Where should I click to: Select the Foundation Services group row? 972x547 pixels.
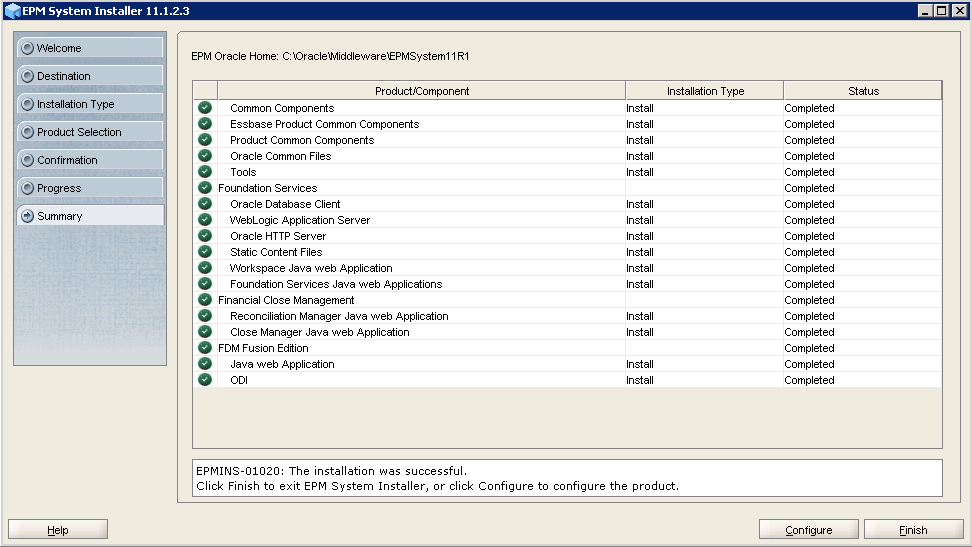267,188
